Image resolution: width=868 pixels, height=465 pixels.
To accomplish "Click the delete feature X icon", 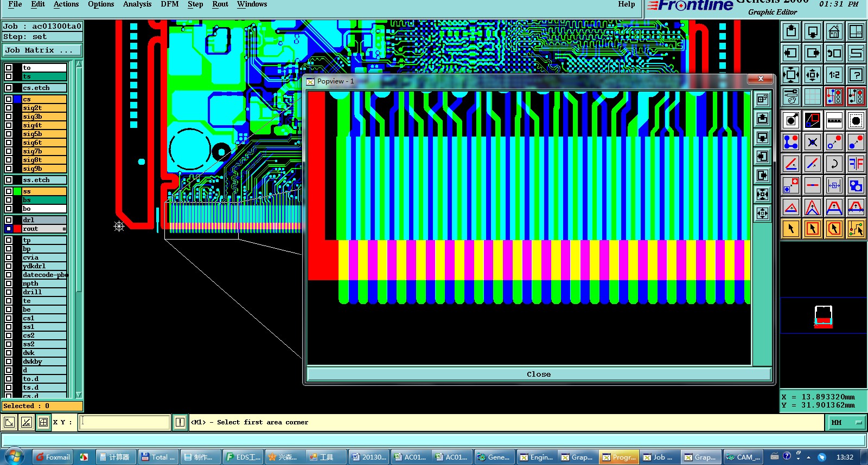I will [813, 142].
